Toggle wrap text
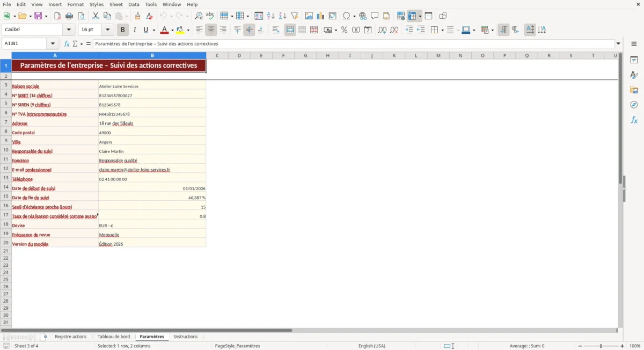The height and width of the screenshot is (350, 644). point(276,30)
